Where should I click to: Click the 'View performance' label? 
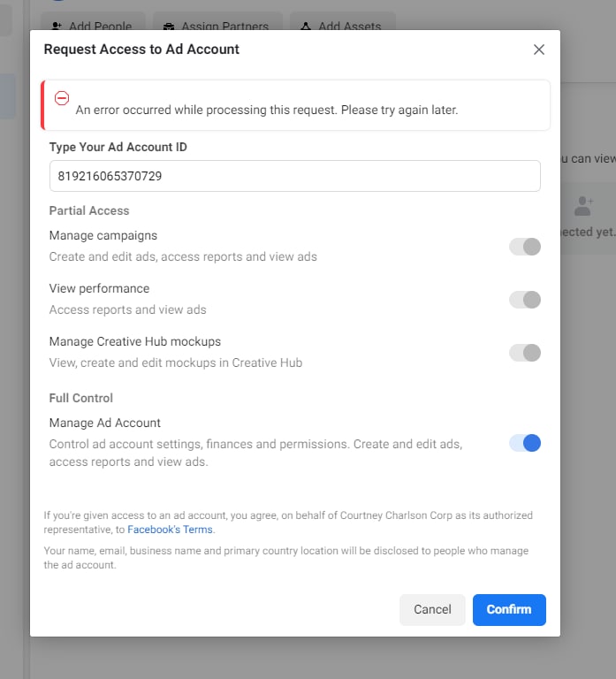pyautogui.click(x=99, y=288)
